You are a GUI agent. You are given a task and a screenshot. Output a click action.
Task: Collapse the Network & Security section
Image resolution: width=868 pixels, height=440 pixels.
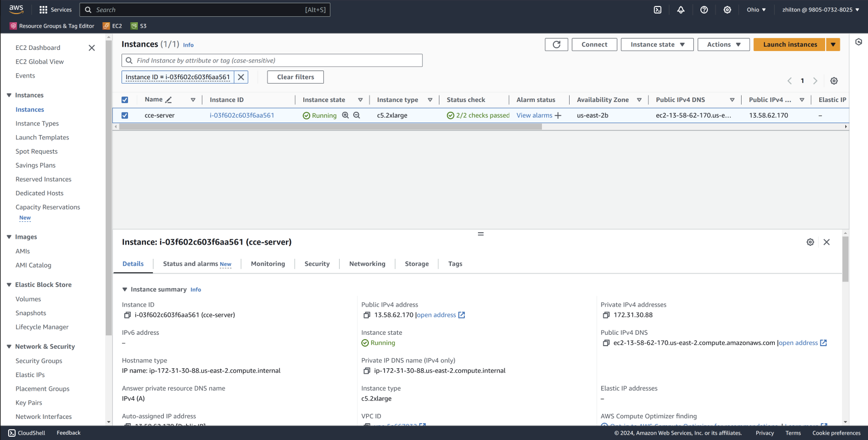point(9,347)
